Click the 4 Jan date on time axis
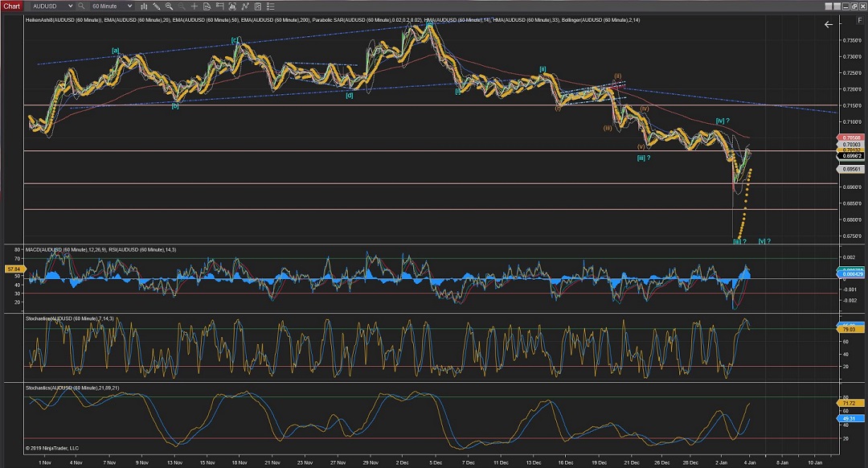This screenshot has width=868, height=468. (x=750, y=462)
